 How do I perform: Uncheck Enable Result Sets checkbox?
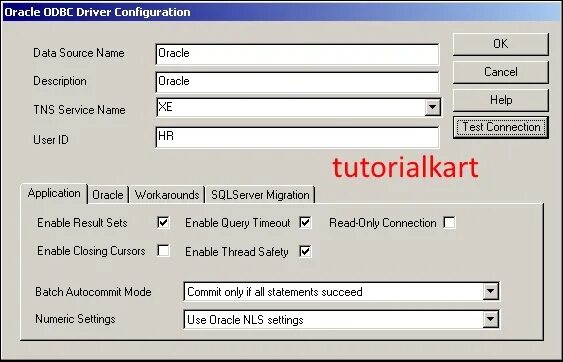(x=163, y=223)
